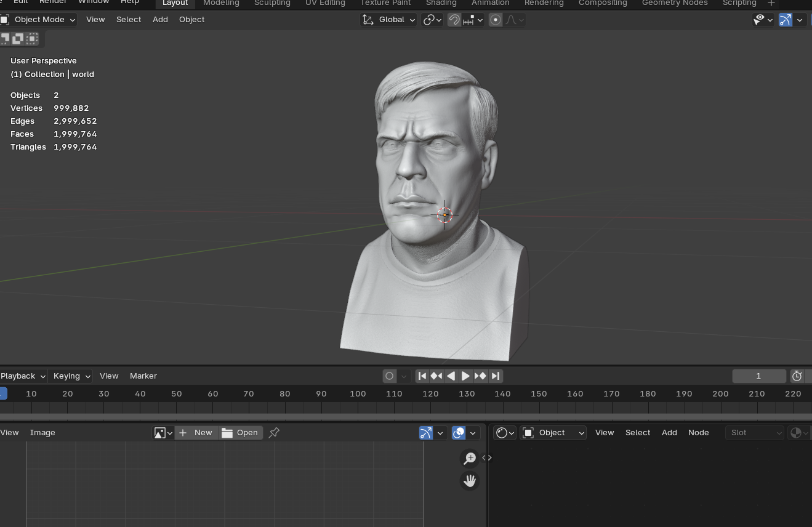Toggle gizmo visibility in 3D viewport header

(x=786, y=20)
